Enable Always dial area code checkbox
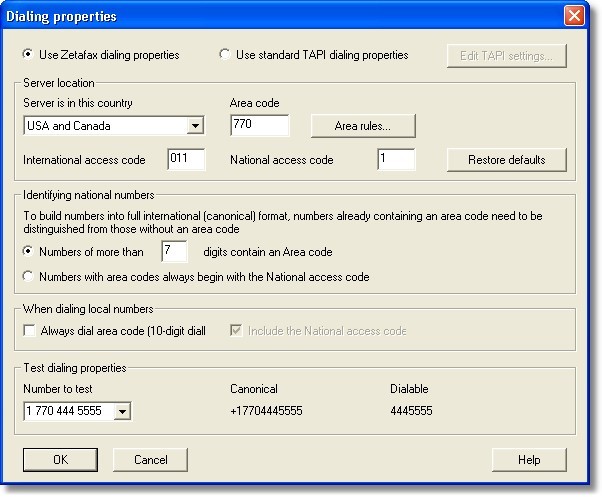This screenshot has height=497, width=602. [28, 331]
